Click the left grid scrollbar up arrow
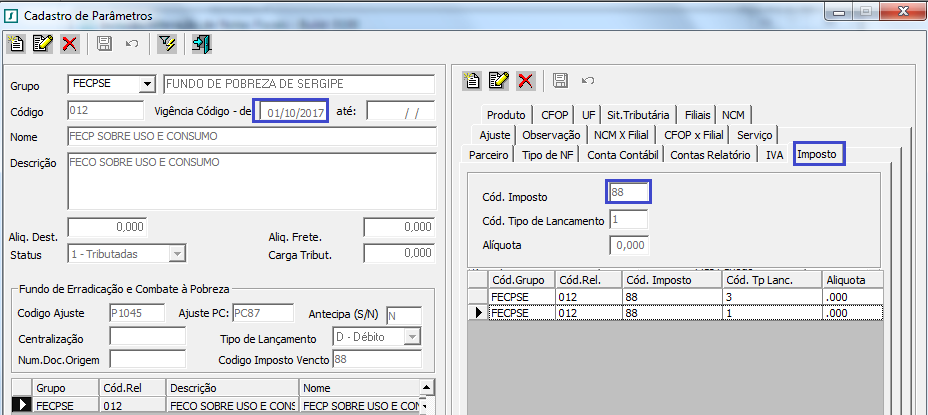The height and width of the screenshot is (415, 928). pos(427,388)
